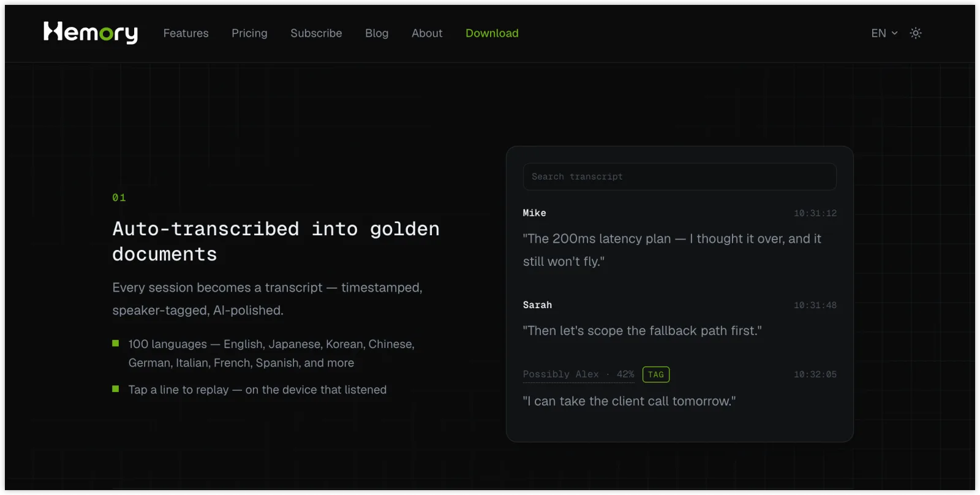Toggle the light/dark theme sun icon
The height and width of the screenshot is (495, 980).
(x=916, y=33)
